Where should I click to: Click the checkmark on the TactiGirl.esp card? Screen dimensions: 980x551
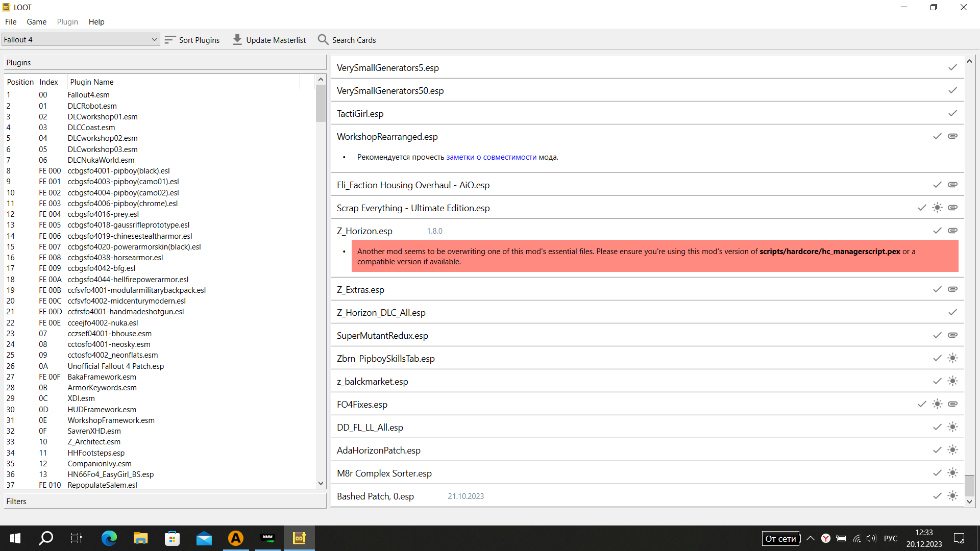tap(952, 113)
